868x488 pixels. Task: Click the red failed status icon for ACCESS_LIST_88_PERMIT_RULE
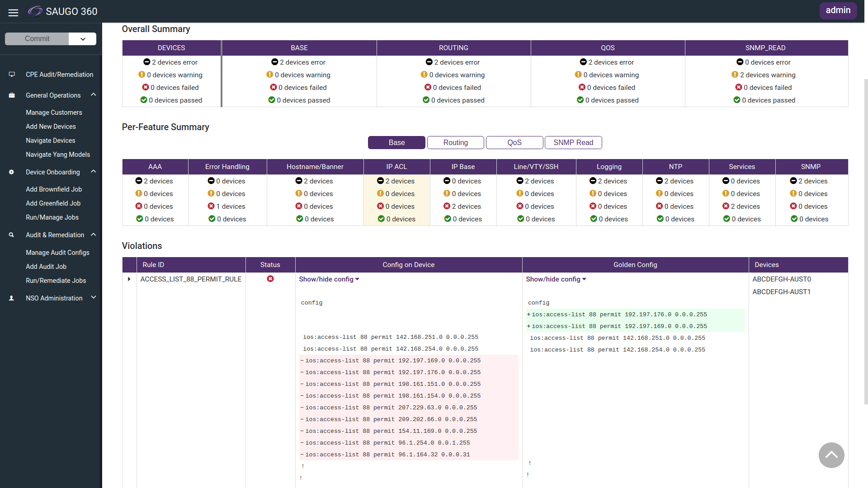pos(270,279)
